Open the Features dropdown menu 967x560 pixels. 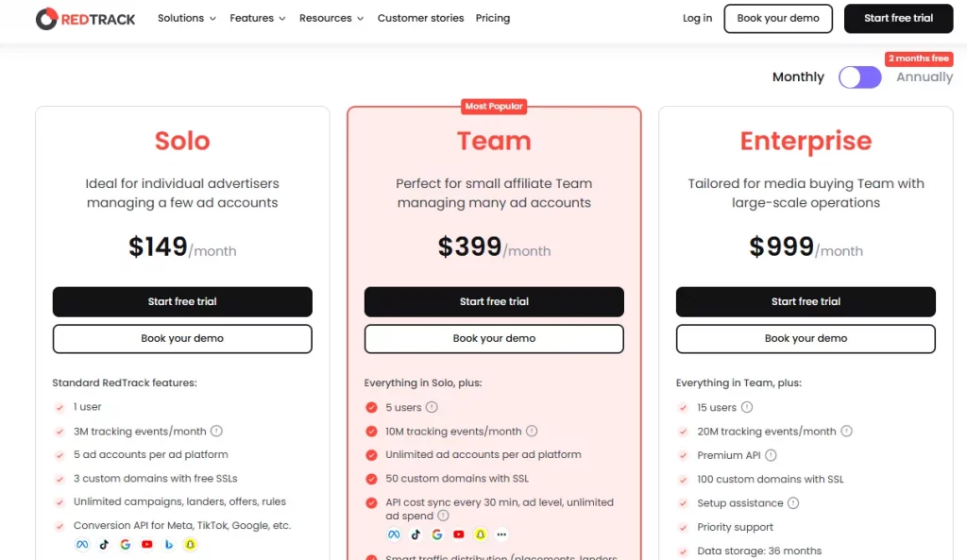tap(258, 18)
